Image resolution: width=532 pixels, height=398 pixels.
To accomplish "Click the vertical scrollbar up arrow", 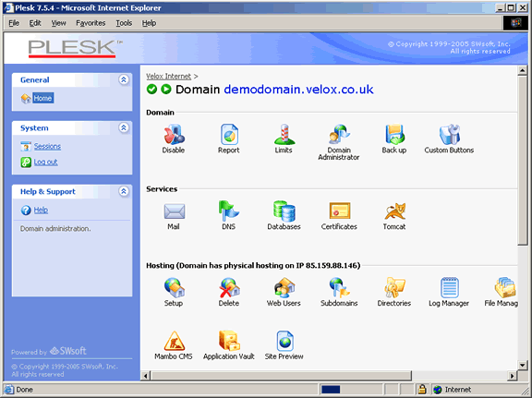I will pyautogui.click(x=523, y=70).
